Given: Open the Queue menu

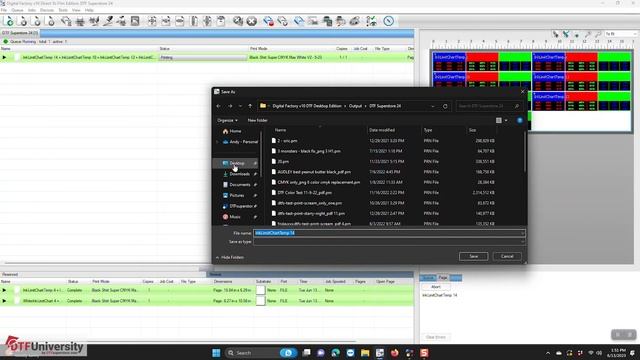Looking at the screenshot, I should [x=17, y=10].
